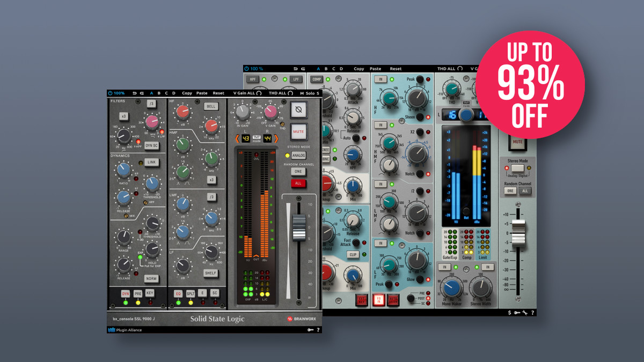Click the left orange channel arrow beside 43
The image size is (644, 362).
pos(236,138)
